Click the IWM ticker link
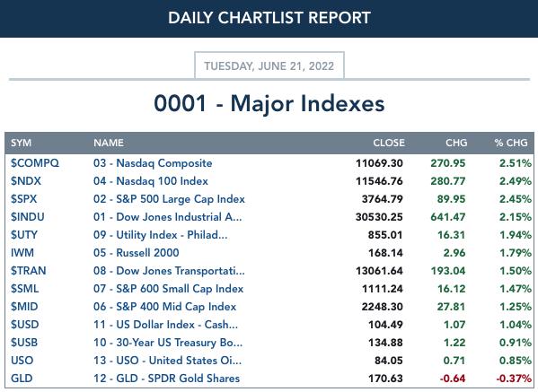Image resolution: width=538 pixels, height=392 pixels. coord(22,253)
